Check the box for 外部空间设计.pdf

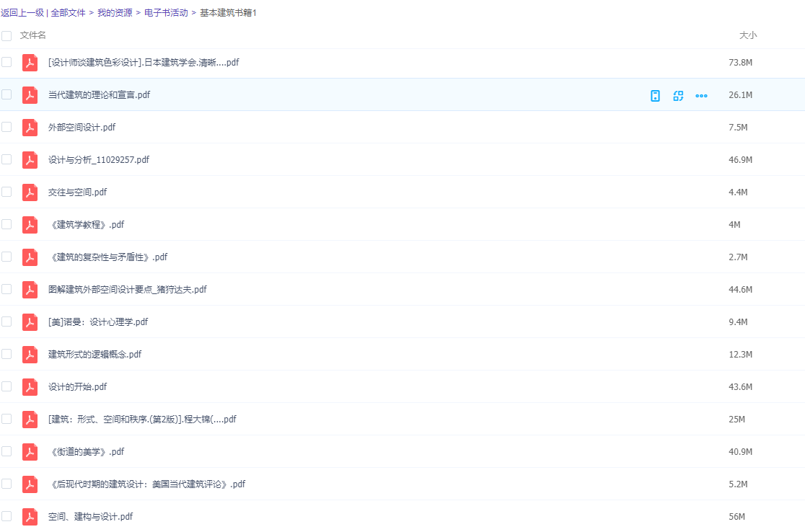click(6, 127)
